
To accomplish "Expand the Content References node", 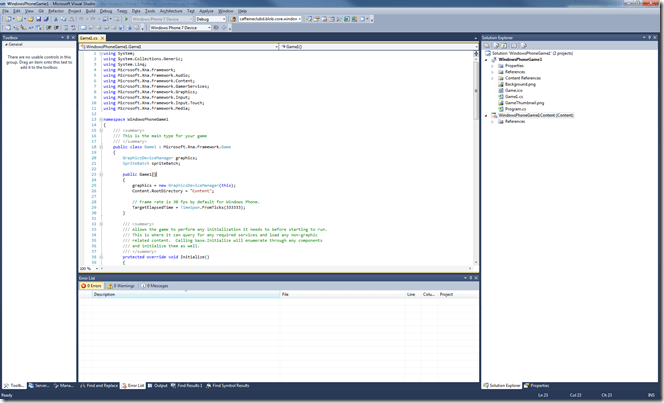I will pyautogui.click(x=492, y=78).
